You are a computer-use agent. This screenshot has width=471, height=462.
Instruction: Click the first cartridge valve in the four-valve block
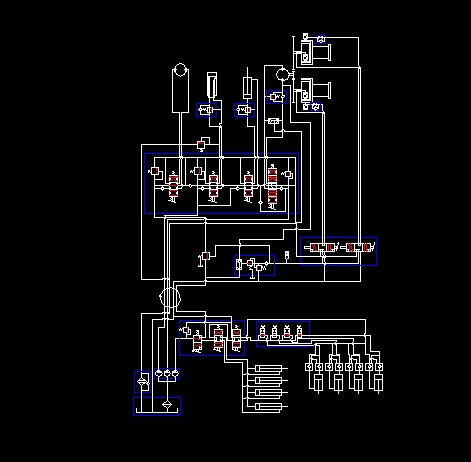(x=263, y=332)
